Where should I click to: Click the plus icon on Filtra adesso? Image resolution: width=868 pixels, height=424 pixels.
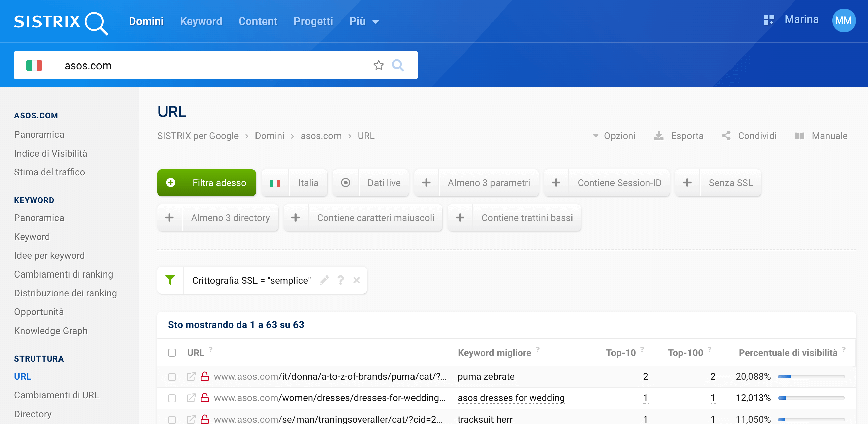(171, 182)
